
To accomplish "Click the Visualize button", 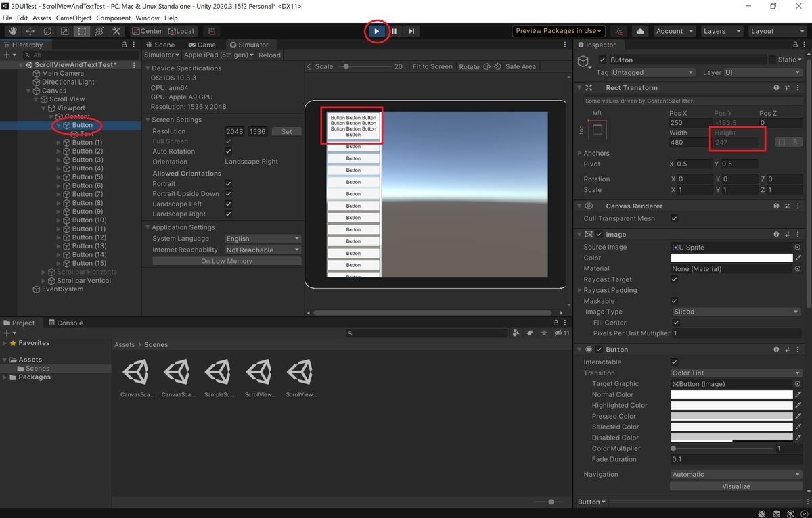I will click(736, 486).
